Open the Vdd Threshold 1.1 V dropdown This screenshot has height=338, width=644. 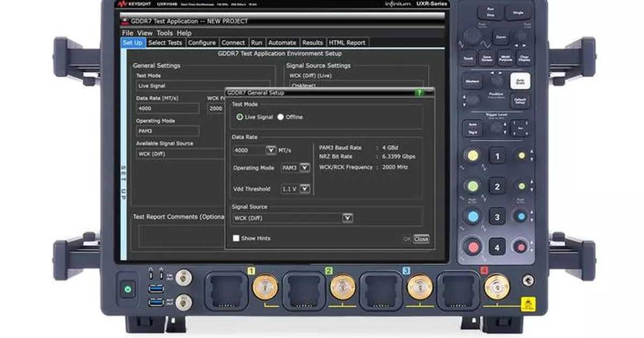click(x=305, y=189)
